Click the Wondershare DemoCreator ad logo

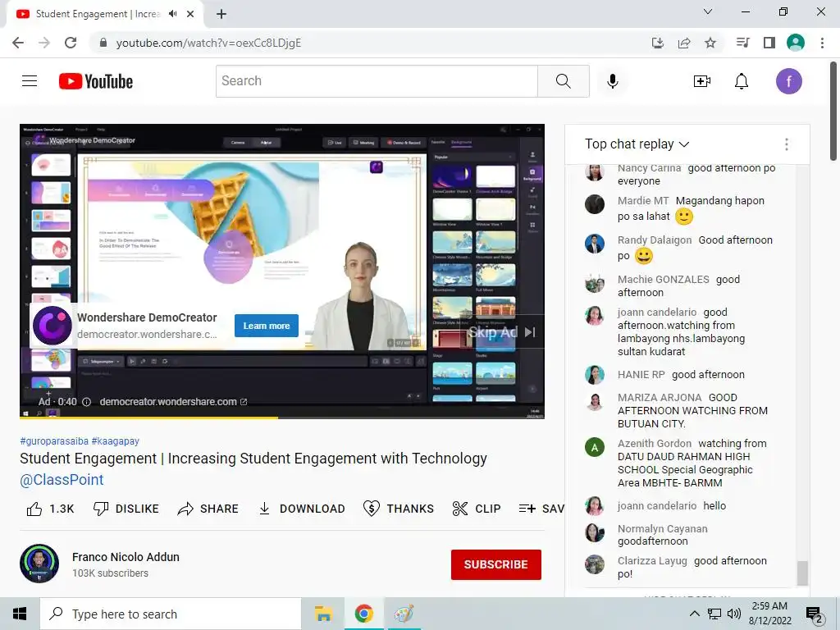pos(52,326)
